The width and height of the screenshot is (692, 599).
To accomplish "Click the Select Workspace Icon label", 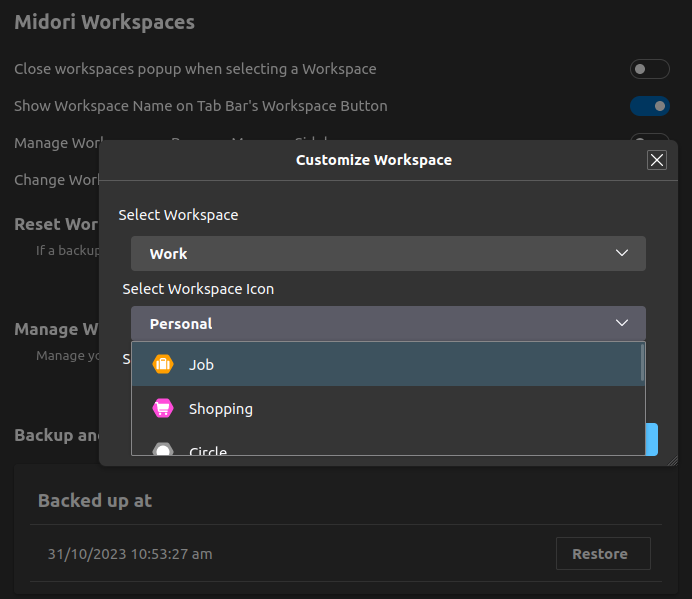I will coord(198,289).
